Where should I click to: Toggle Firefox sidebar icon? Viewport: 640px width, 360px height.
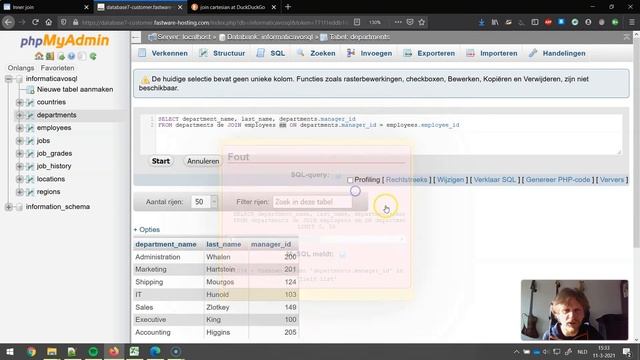[x=535, y=22]
